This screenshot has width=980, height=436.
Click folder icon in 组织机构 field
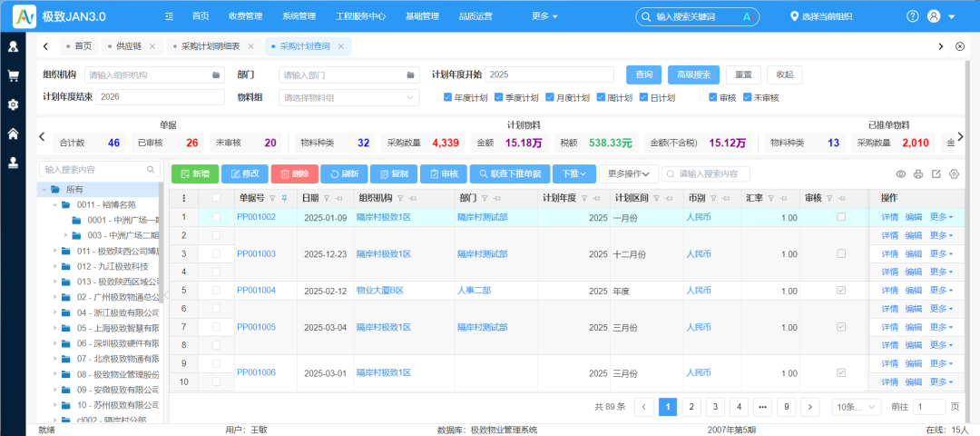coord(216,75)
